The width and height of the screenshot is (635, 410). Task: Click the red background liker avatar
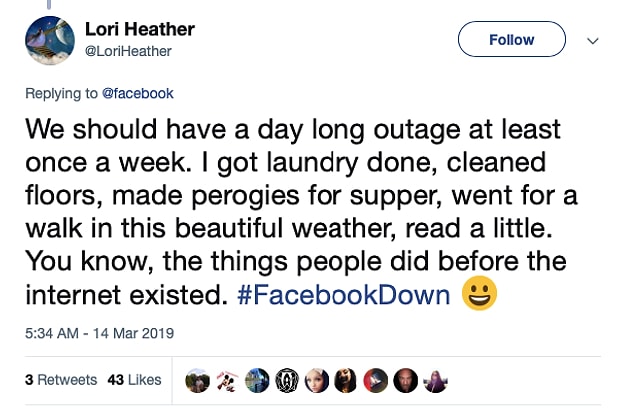(x=376, y=380)
